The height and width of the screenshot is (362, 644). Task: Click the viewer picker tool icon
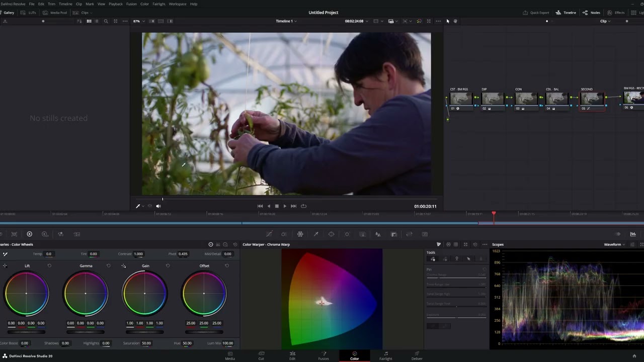[138, 206]
